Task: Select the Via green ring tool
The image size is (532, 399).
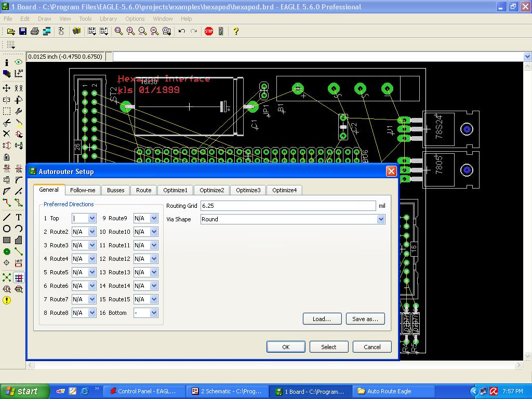Action: pyautogui.click(x=6, y=252)
